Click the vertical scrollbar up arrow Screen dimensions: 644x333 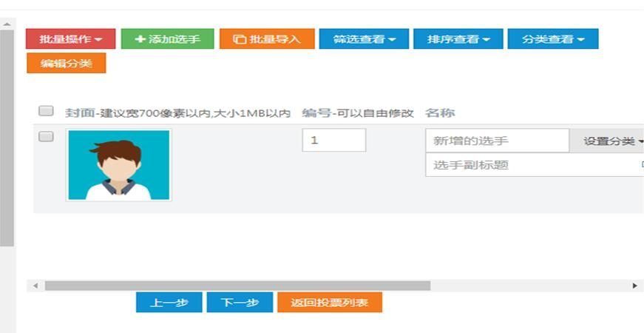tap(7, 24)
